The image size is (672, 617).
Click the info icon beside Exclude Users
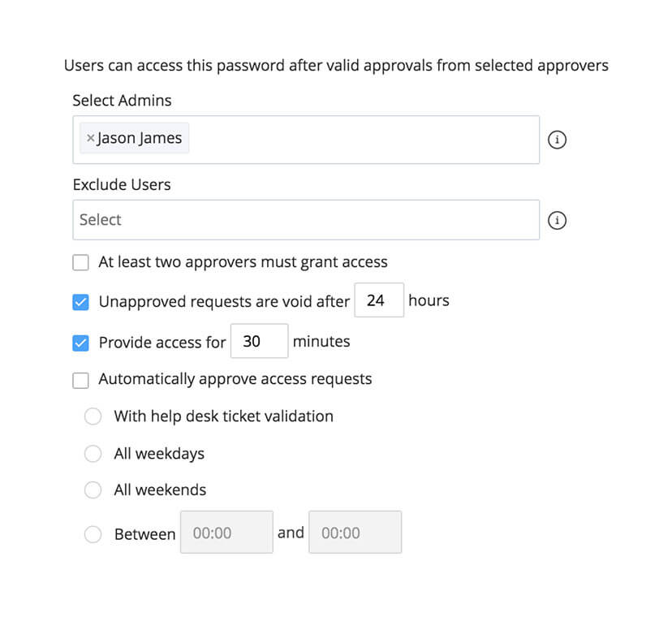557,220
